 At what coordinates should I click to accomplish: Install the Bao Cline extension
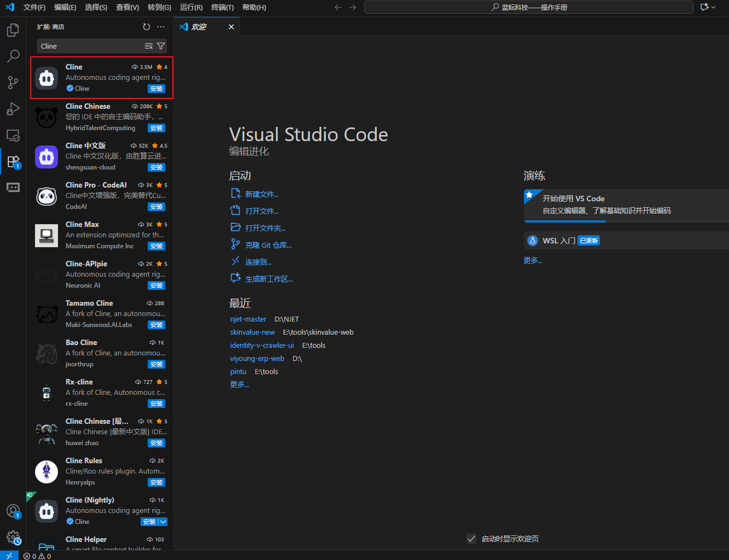[156, 364]
